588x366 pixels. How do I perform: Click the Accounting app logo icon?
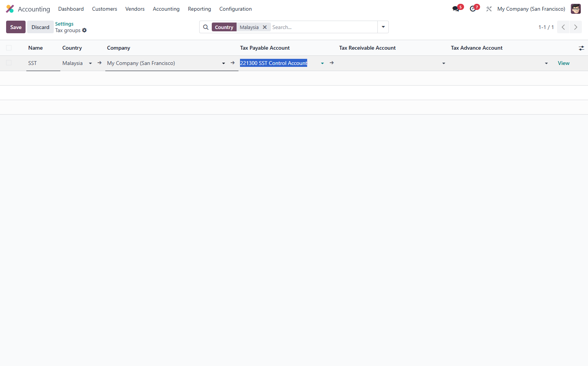[10, 9]
